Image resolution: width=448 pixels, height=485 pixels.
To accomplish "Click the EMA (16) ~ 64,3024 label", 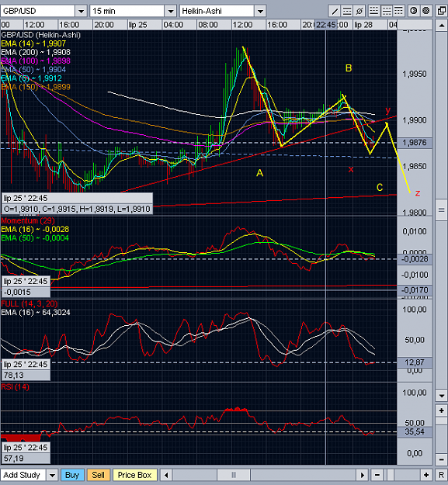I will (36, 313).
